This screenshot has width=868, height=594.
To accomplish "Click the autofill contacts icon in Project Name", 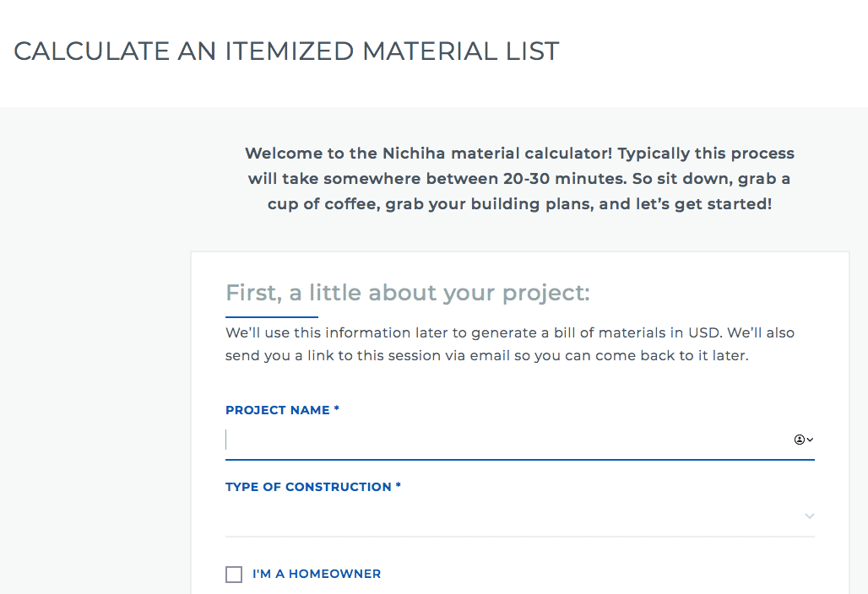I will (799, 440).
